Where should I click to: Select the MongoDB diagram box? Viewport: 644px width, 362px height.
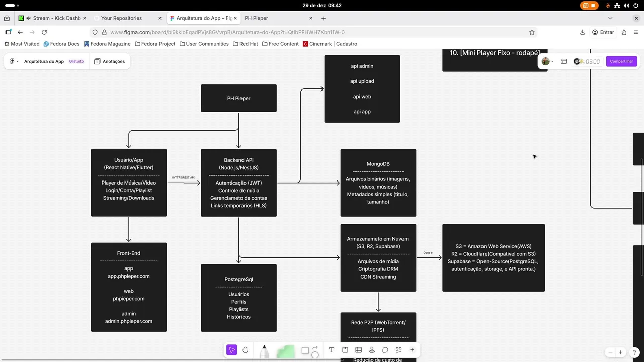point(378,183)
